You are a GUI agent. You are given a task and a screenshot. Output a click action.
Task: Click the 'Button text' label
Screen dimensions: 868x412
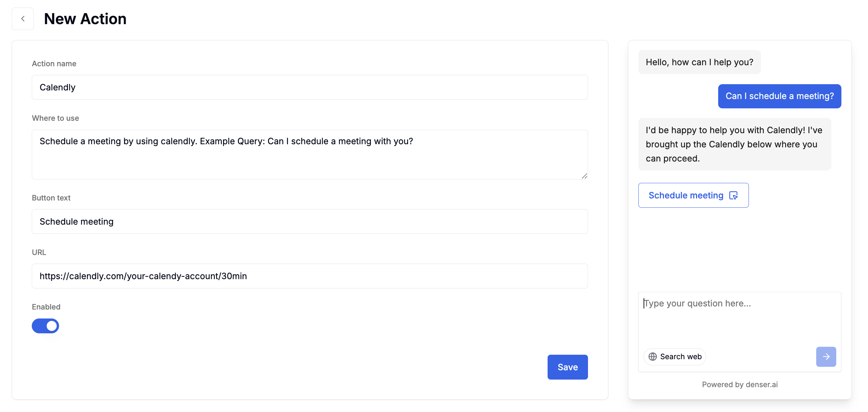pyautogui.click(x=51, y=198)
